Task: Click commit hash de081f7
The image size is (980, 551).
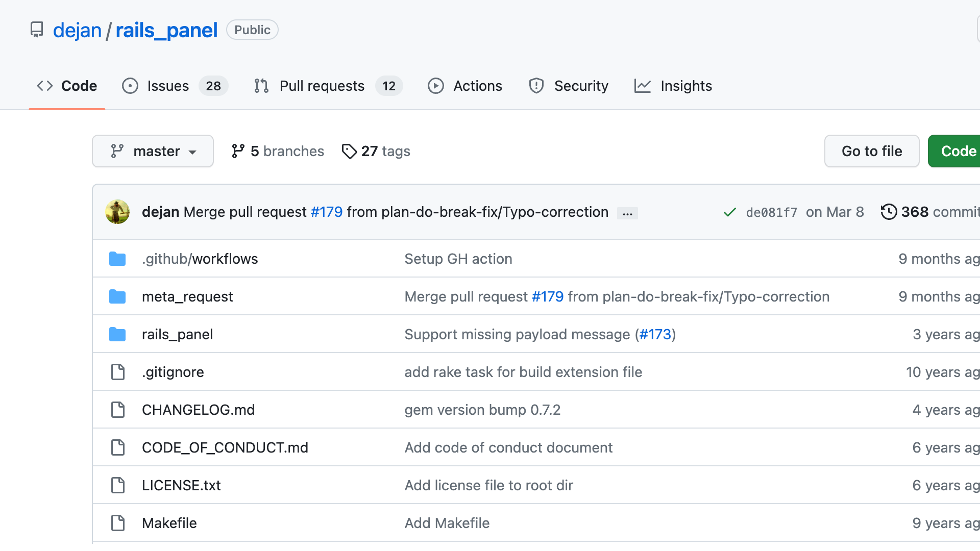Action: (x=771, y=212)
